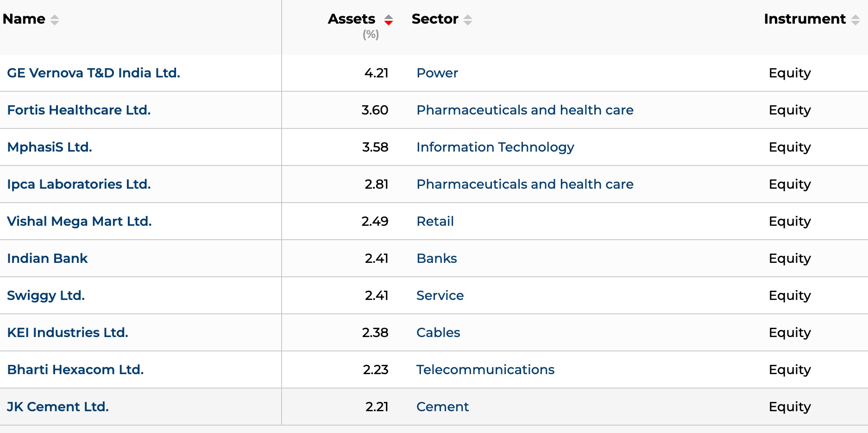Open Fortis Healthcare Ltd. stock page
This screenshot has width=868, height=433.
pos(79,110)
